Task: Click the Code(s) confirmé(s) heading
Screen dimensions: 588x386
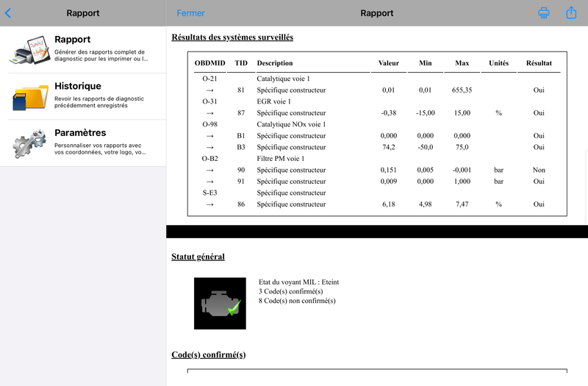Action: pyautogui.click(x=209, y=354)
